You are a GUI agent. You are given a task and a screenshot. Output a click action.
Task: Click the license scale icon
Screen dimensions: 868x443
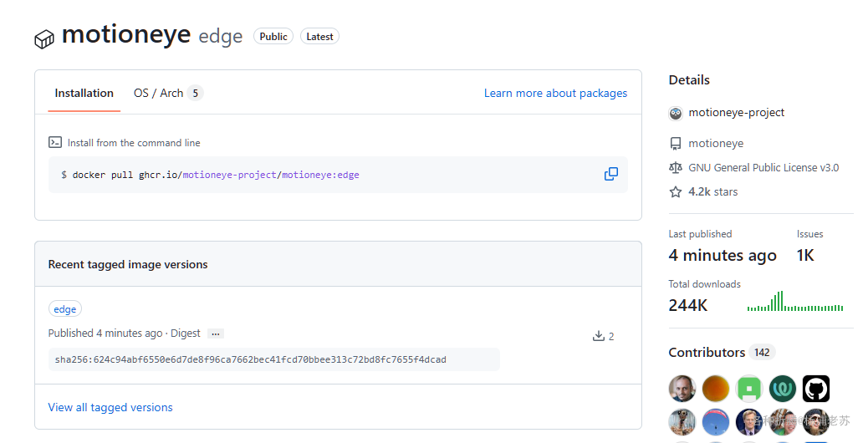pyautogui.click(x=676, y=167)
